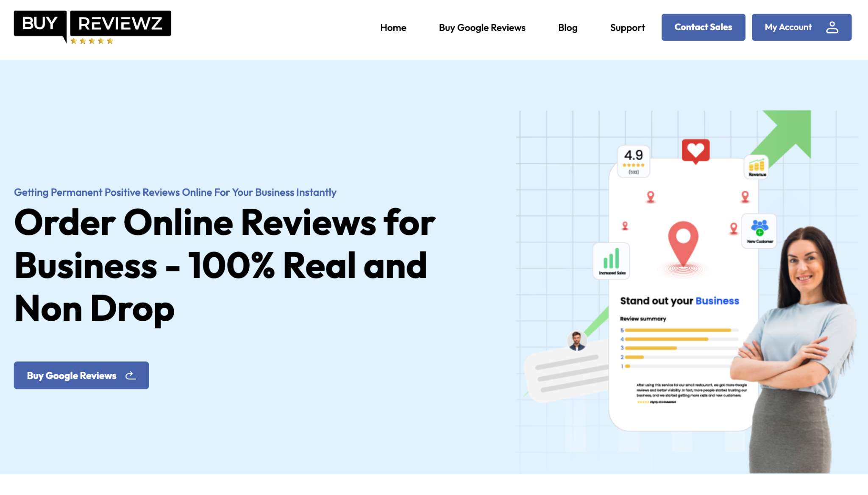The height and width of the screenshot is (495, 868).
Task: Click the gold stars under the logo
Action: [92, 41]
